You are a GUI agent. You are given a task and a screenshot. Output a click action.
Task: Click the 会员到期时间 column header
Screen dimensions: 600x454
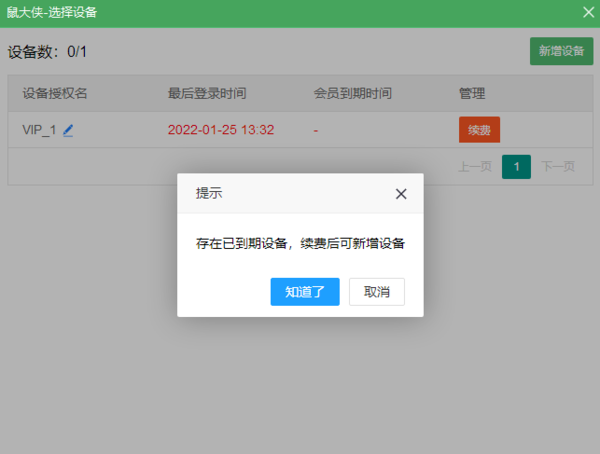coord(352,93)
